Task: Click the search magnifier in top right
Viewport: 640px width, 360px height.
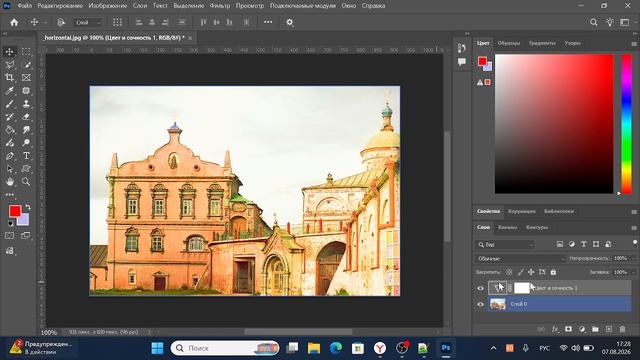Action: (x=593, y=22)
